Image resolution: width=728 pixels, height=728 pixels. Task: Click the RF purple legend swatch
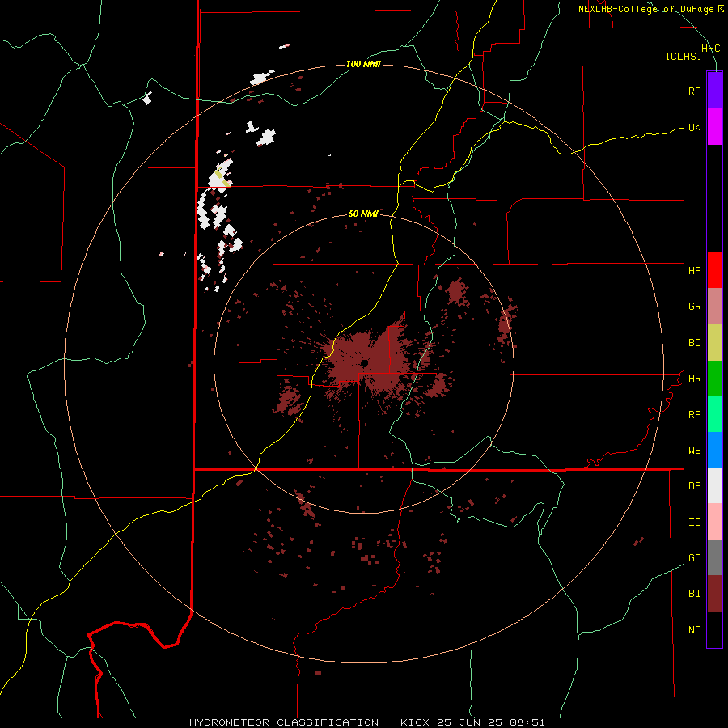click(714, 91)
